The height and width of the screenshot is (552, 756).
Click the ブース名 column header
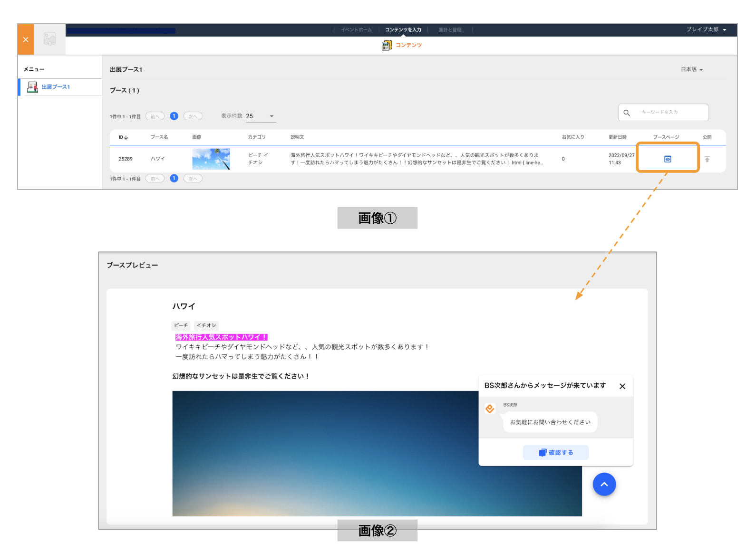click(159, 137)
